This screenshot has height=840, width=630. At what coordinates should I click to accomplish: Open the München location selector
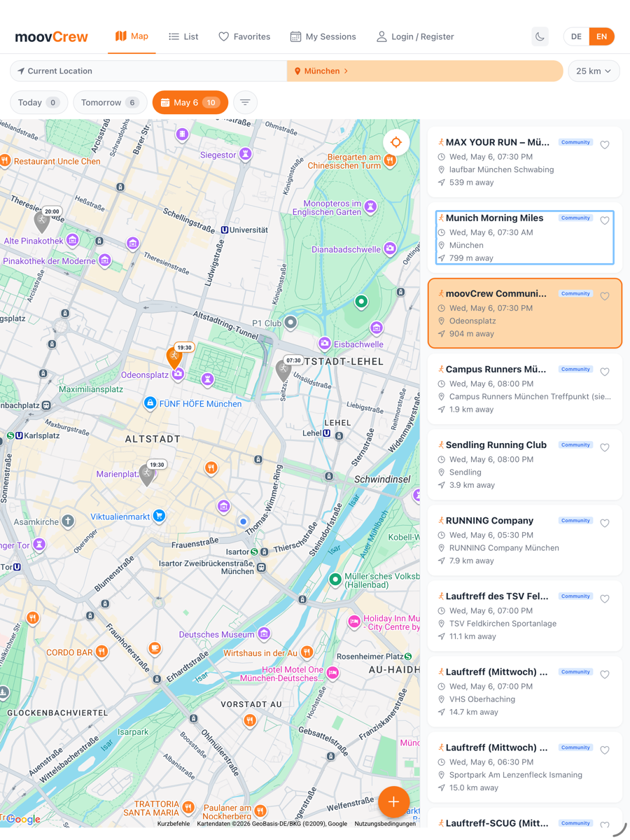click(x=424, y=71)
